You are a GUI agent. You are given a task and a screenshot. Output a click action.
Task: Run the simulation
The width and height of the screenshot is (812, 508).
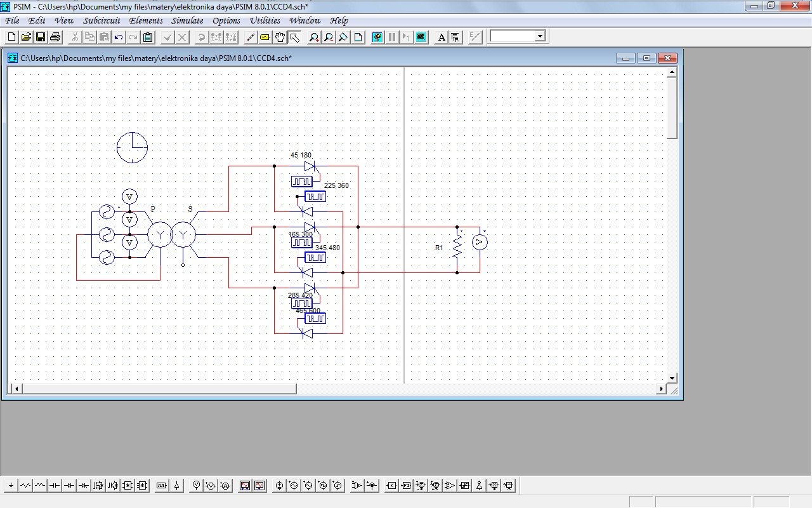pos(376,36)
